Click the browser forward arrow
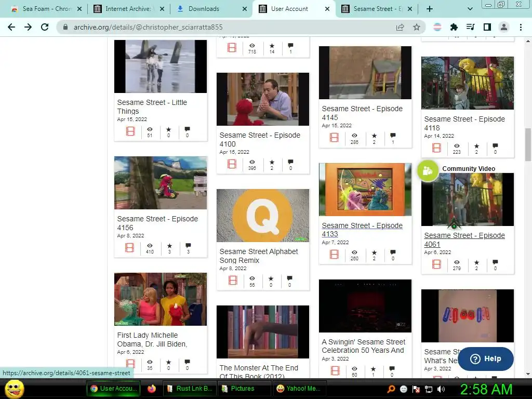Image resolution: width=532 pixels, height=399 pixels. coord(28,27)
